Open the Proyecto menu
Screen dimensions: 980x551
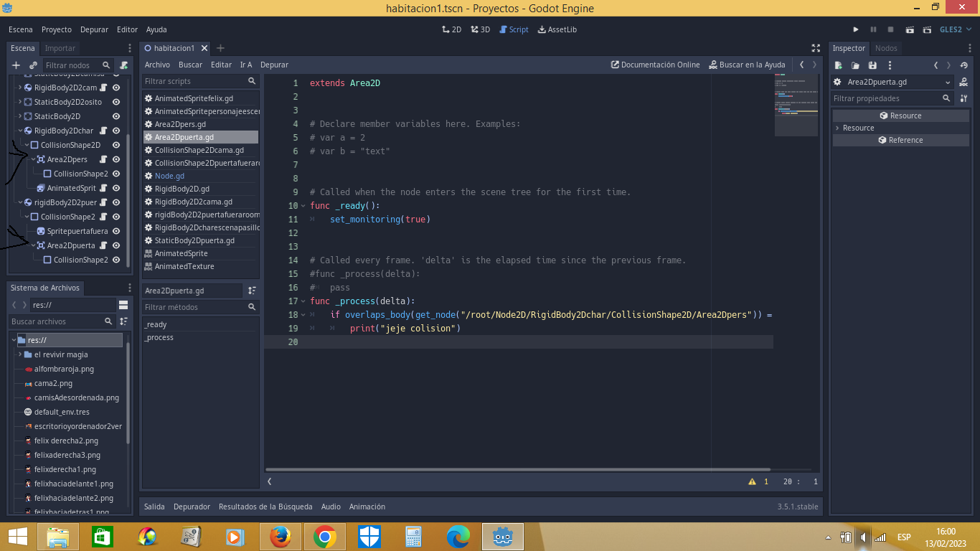pyautogui.click(x=57, y=29)
